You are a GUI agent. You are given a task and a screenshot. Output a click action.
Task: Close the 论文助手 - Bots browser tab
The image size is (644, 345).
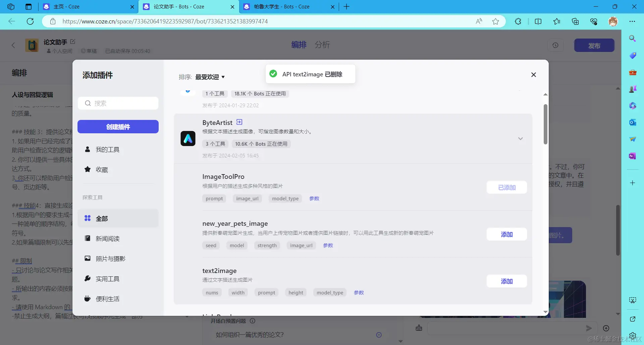232,7
